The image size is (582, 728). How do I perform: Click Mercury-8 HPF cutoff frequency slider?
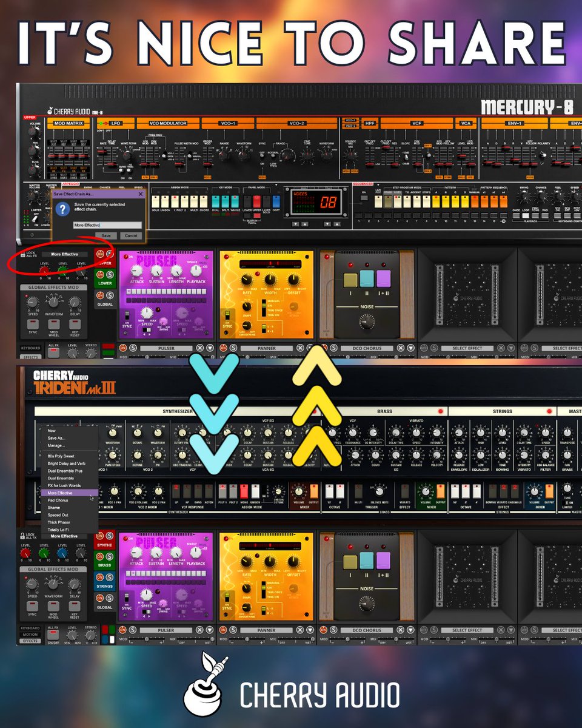coord(370,164)
